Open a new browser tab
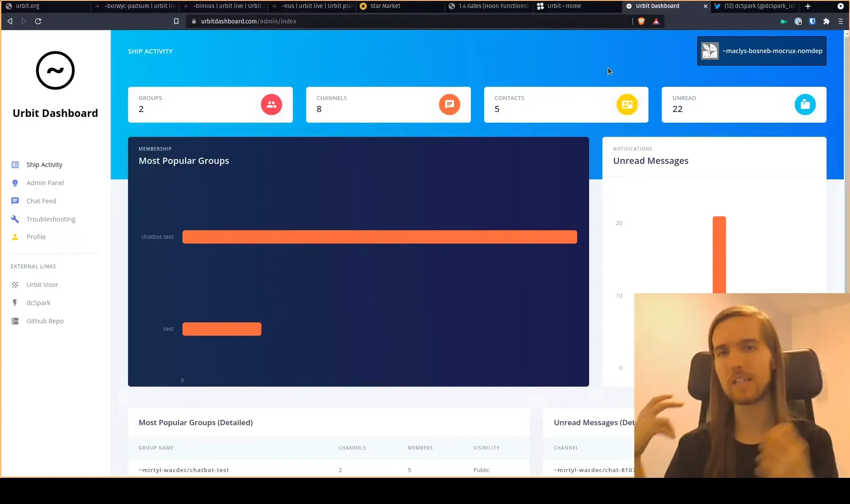Viewport: 850px width, 504px height. point(807,6)
